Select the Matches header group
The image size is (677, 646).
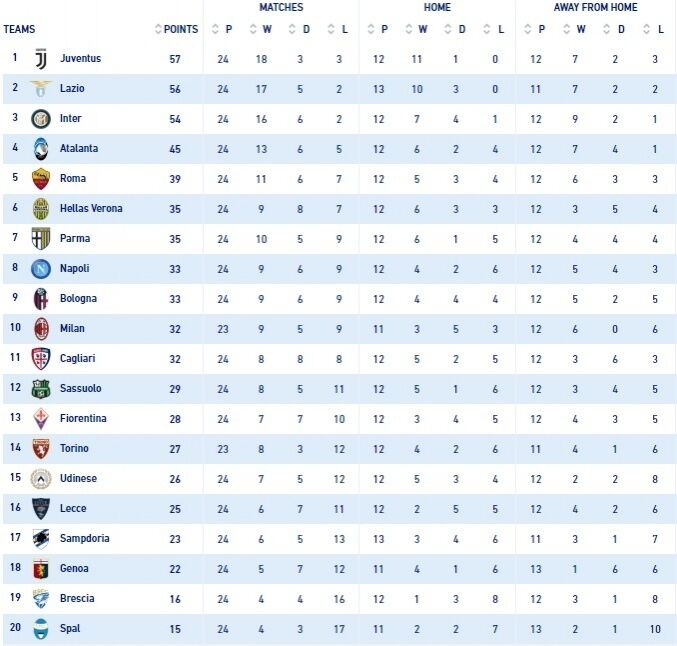point(281,7)
